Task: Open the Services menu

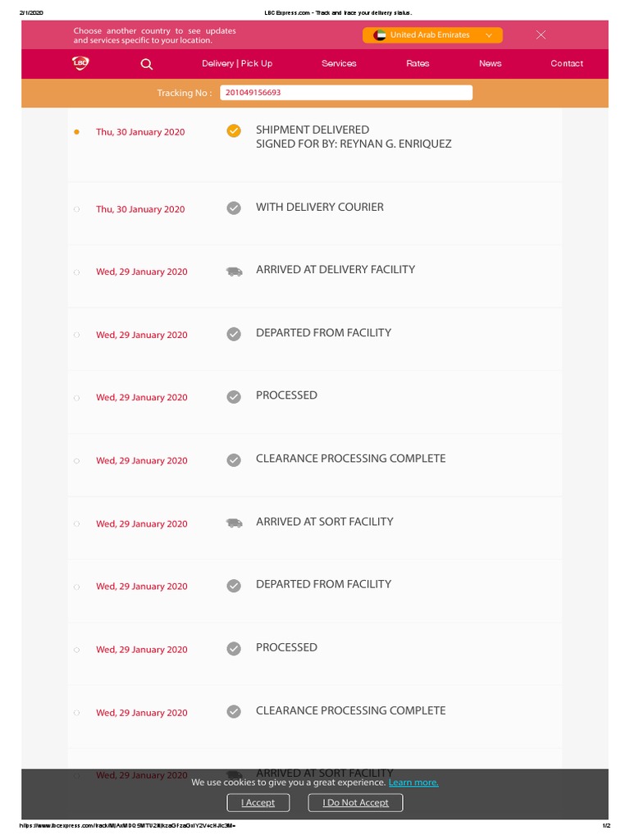Action: click(x=339, y=63)
